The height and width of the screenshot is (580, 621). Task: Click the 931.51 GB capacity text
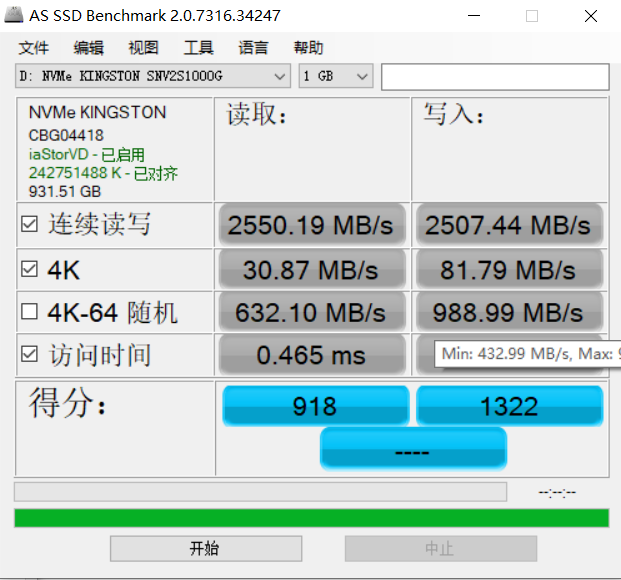point(65,192)
